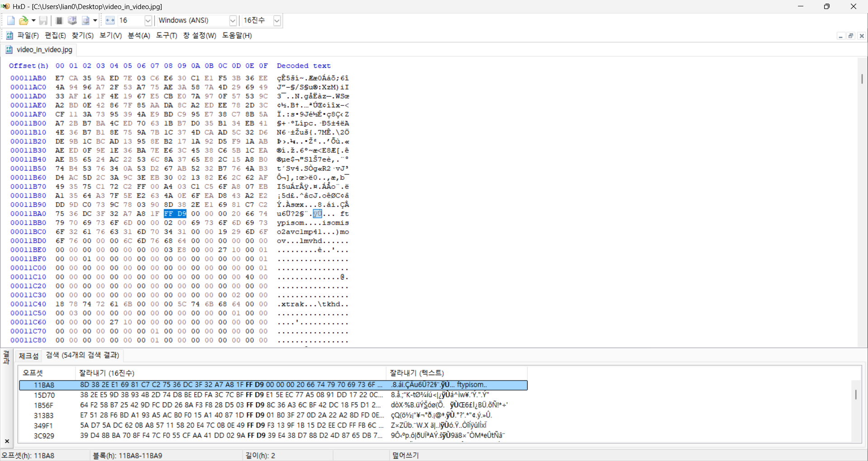
Task: Close the inner document window
Action: pos(861,36)
